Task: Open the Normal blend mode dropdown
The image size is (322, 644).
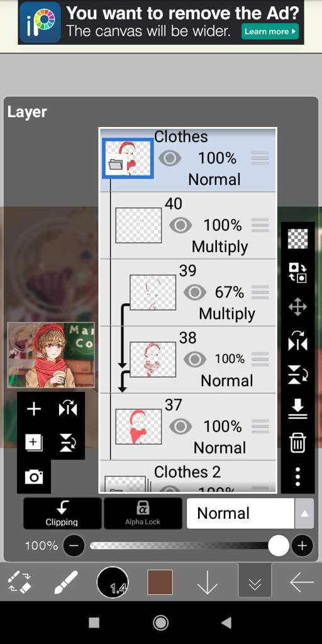Action: tap(250, 513)
